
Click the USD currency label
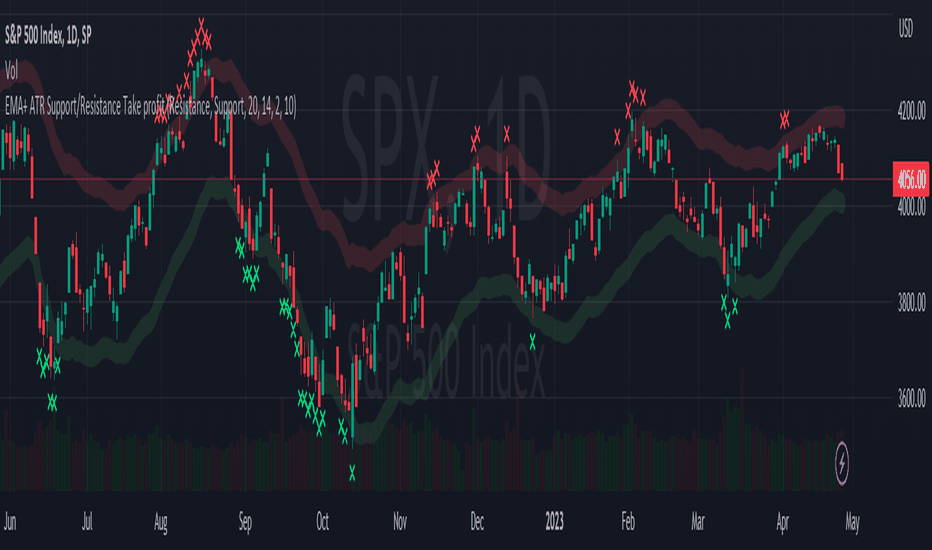pyautogui.click(x=905, y=28)
